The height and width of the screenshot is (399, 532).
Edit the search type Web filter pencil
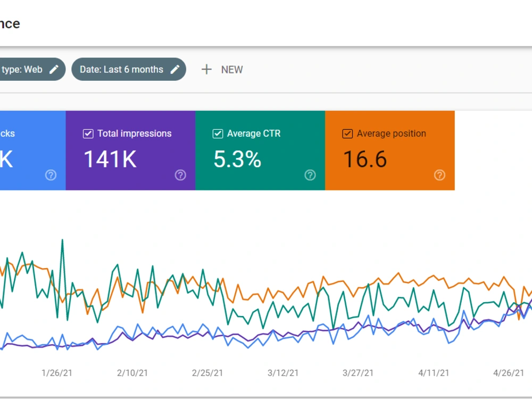tap(54, 70)
